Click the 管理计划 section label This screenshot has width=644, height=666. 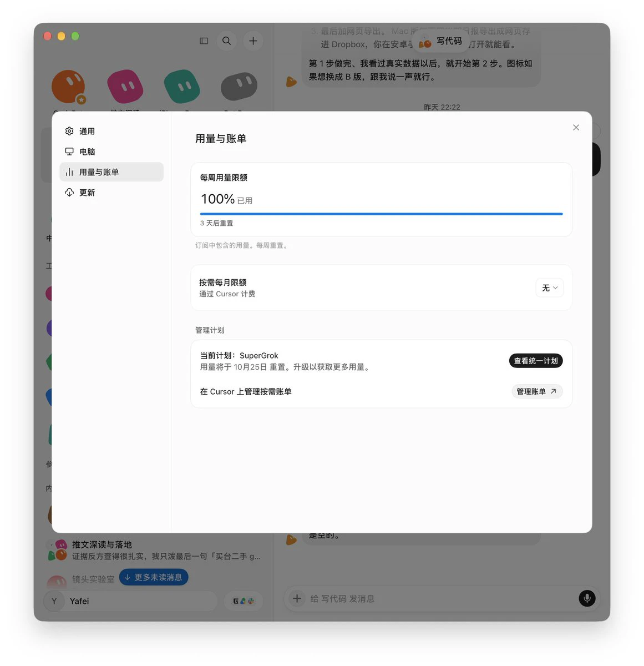(210, 330)
